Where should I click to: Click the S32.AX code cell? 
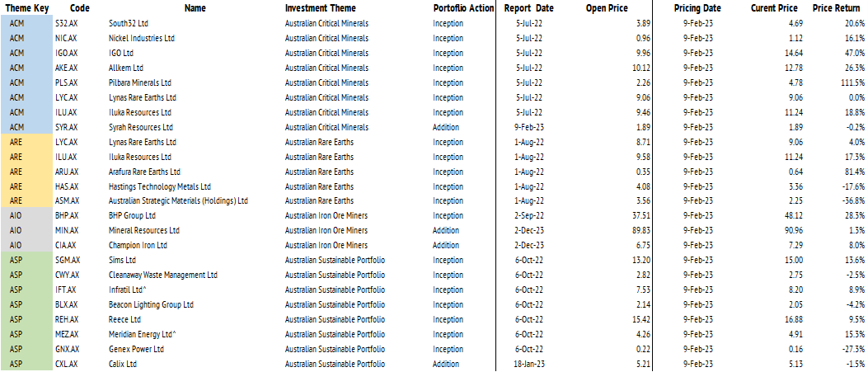click(66, 23)
